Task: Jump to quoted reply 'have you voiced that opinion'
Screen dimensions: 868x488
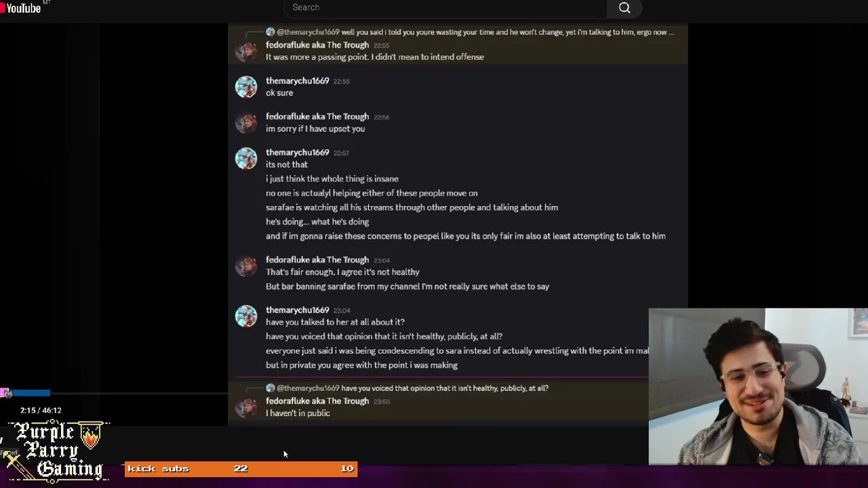Action: [444, 388]
